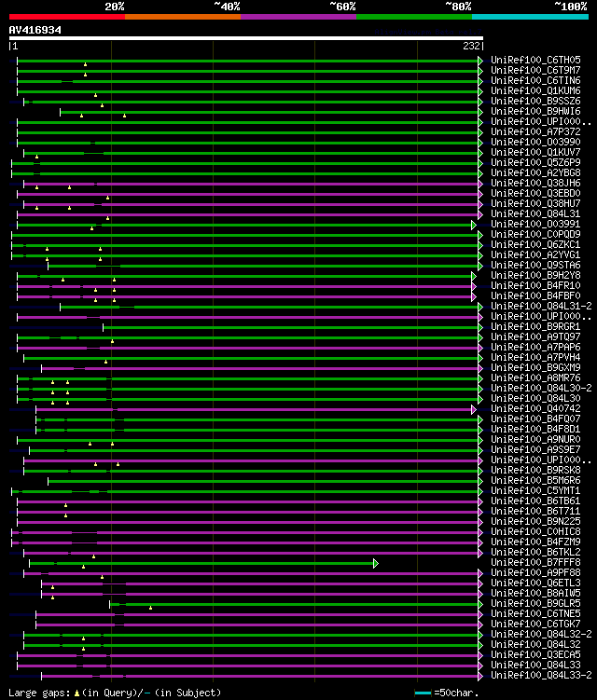Image resolution: width=597 pixels, height=700 pixels.
Task: Click the UniRef100_Q3ECA5 label
Action: [x=535, y=655]
